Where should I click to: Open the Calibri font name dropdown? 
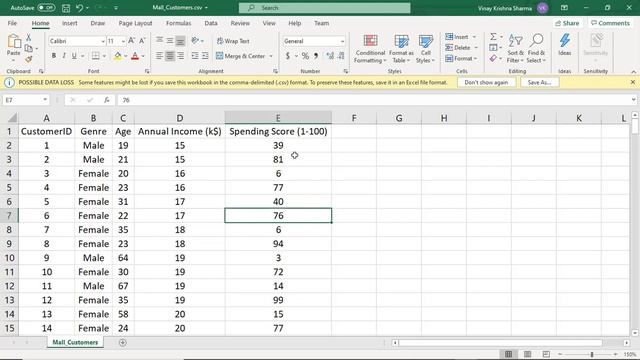(103, 41)
